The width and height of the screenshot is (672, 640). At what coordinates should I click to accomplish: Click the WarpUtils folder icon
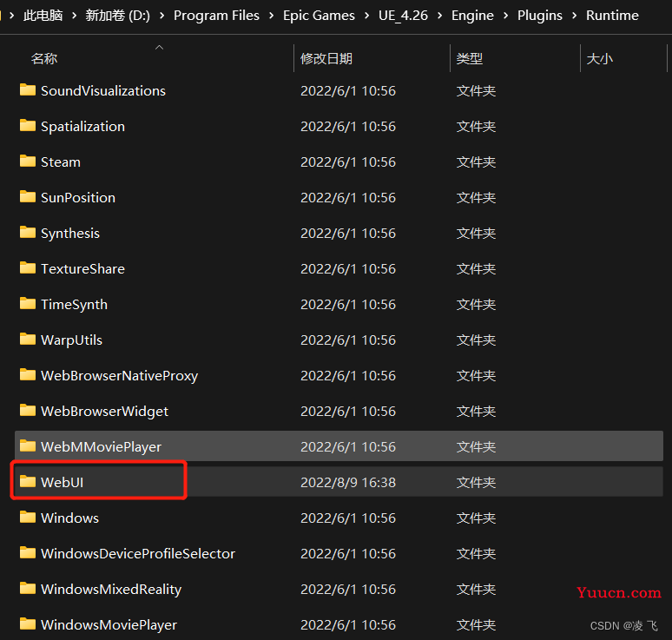pyautogui.click(x=28, y=339)
